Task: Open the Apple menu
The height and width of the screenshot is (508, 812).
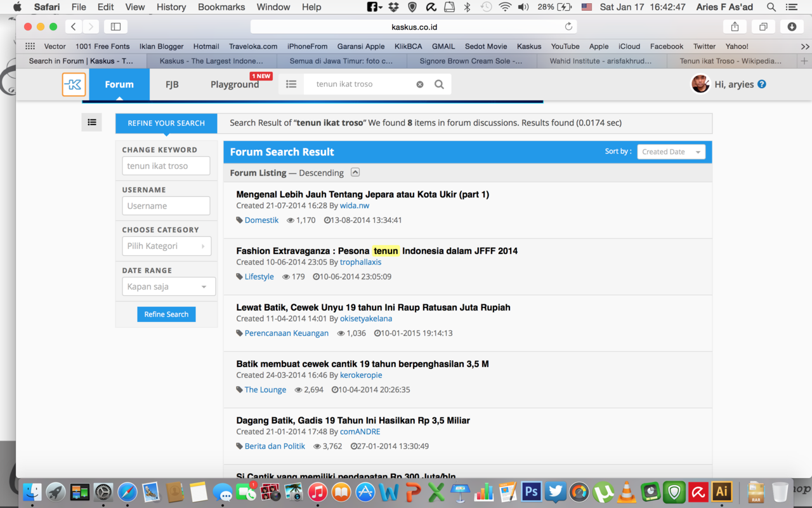Action: pos(17,7)
